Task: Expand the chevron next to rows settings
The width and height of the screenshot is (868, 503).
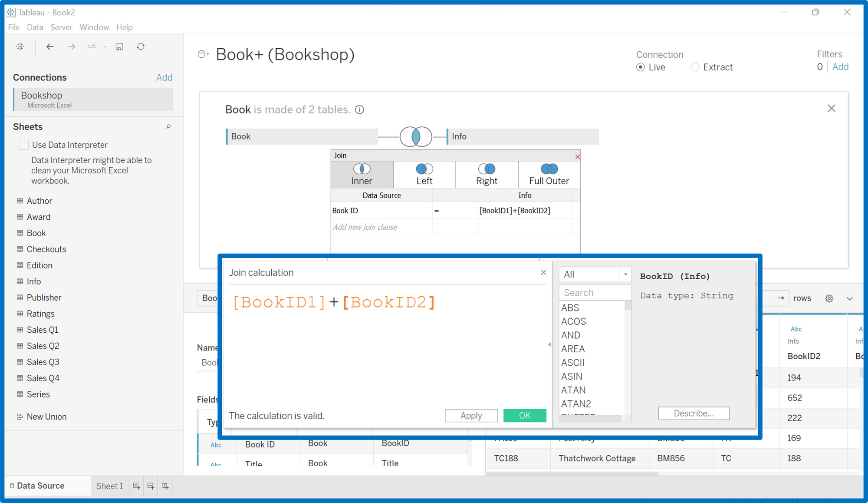Action: [x=849, y=298]
